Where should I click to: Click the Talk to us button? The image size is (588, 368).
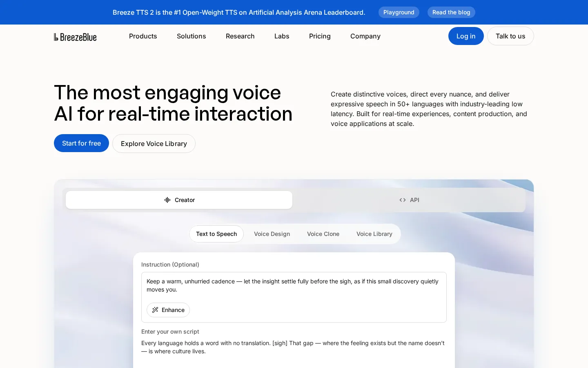point(510,36)
